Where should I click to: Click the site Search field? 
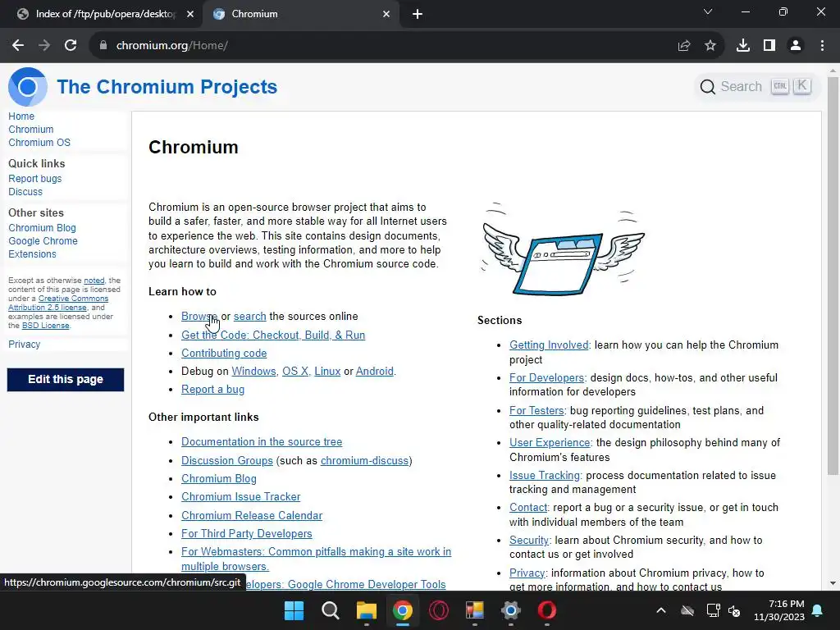click(756, 86)
